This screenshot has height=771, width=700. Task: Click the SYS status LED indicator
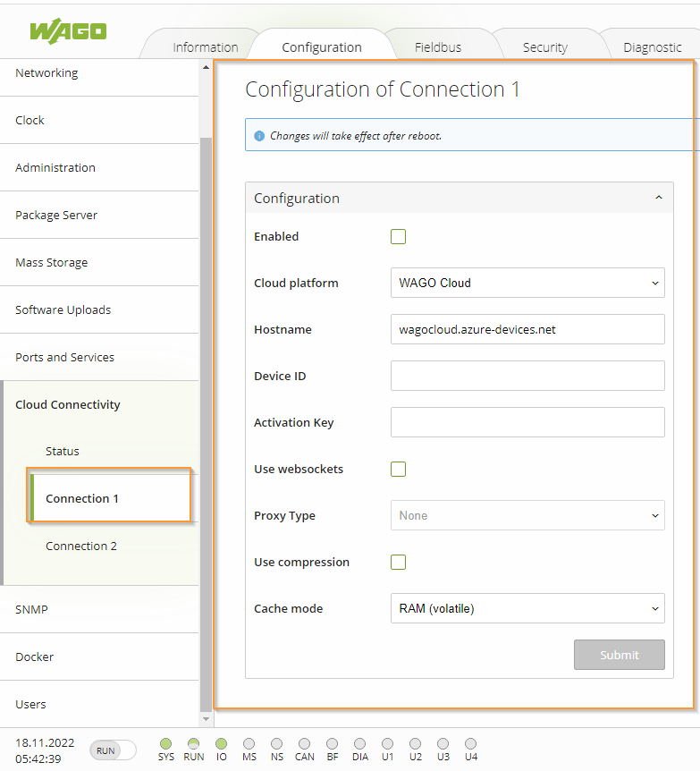tap(165, 743)
